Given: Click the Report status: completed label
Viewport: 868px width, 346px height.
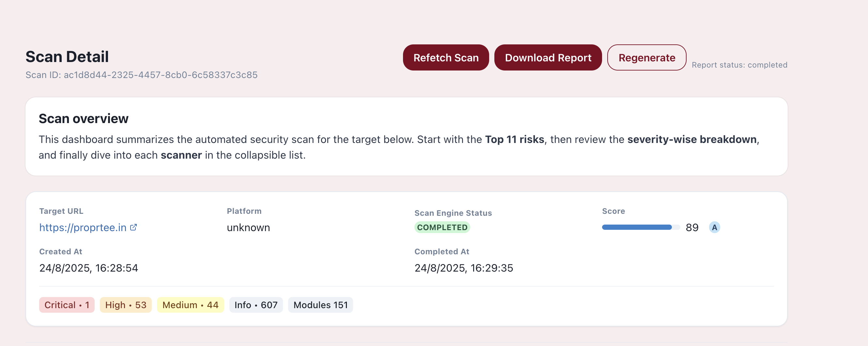Looking at the screenshot, I should tap(739, 65).
